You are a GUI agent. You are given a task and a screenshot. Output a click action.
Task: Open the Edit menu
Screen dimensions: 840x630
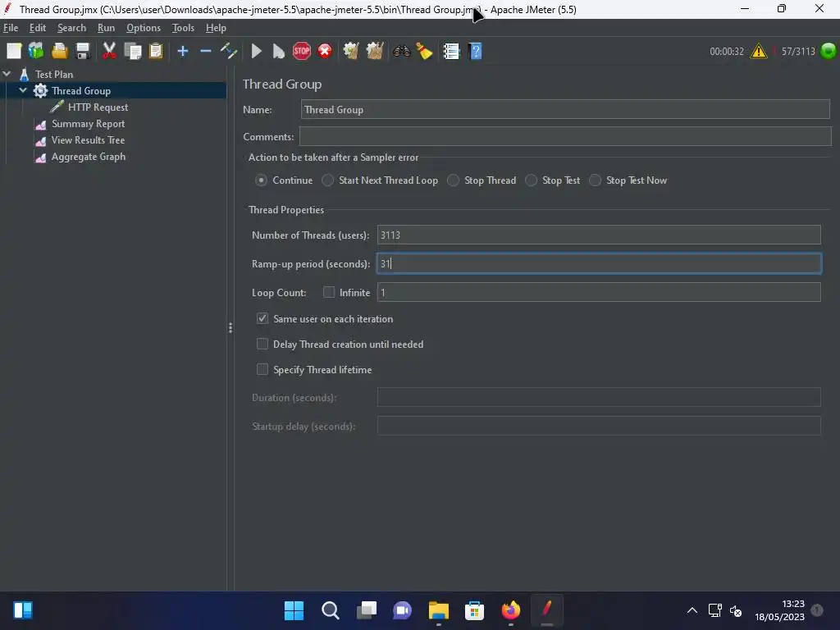click(x=38, y=28)
